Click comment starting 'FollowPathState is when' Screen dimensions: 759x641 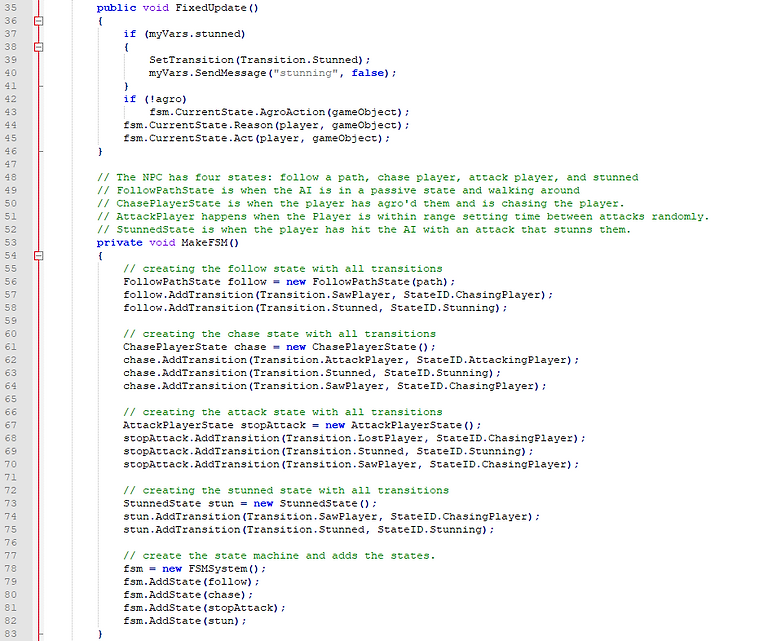(338, 190)
